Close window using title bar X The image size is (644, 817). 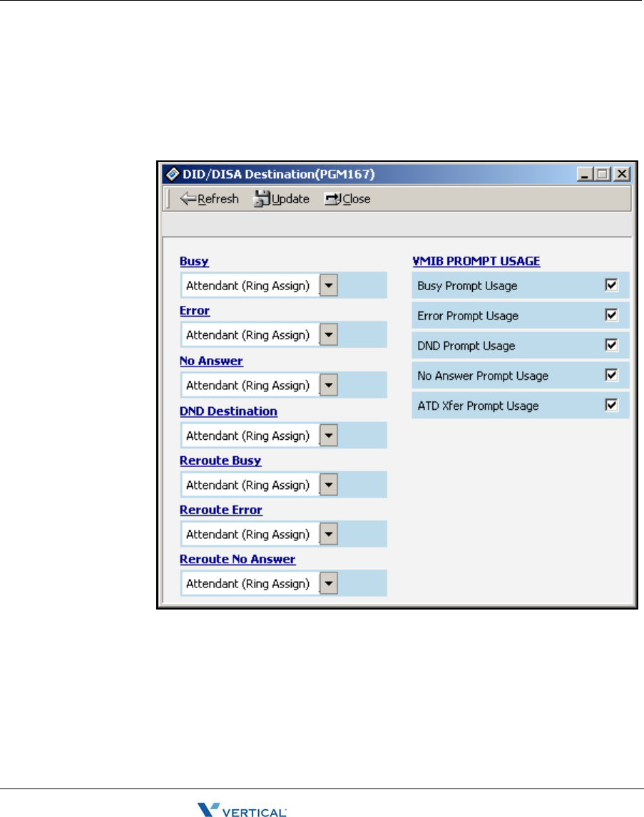[x=622, y=174]
